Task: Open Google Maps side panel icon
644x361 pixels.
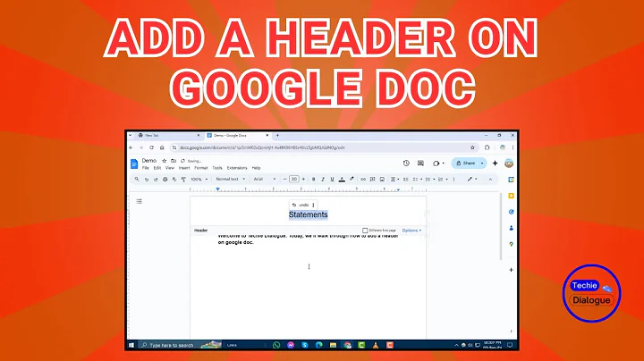Action: pyautogui.click(x=511, y=244)
